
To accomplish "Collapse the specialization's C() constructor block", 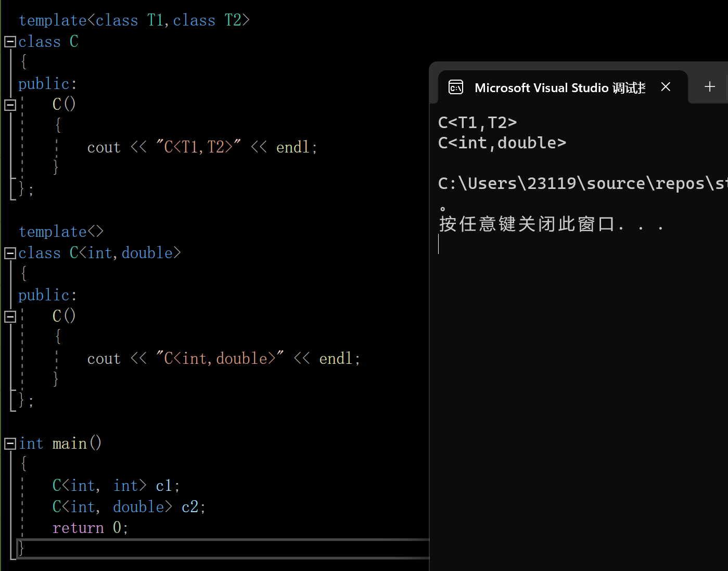I will coord(10,316).
